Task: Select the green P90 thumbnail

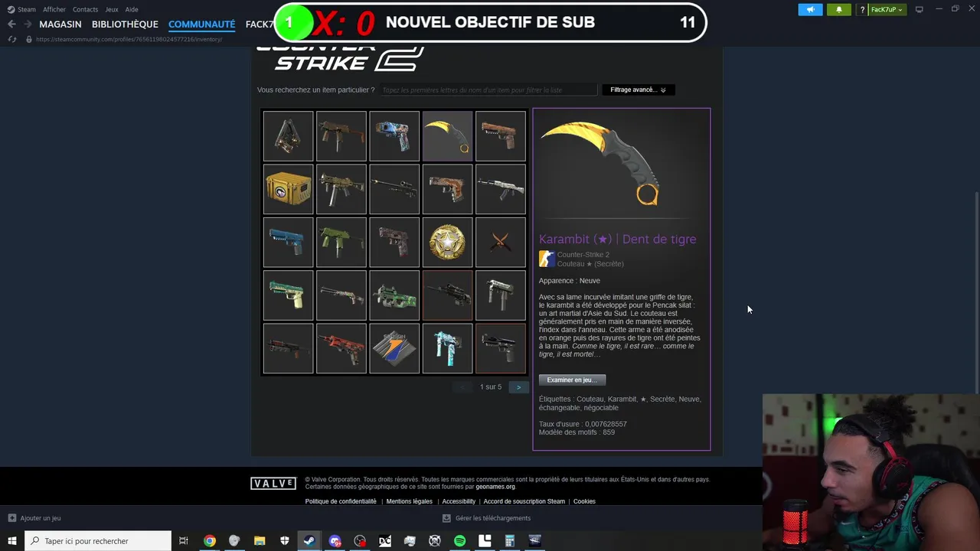Action: point(394,295)
